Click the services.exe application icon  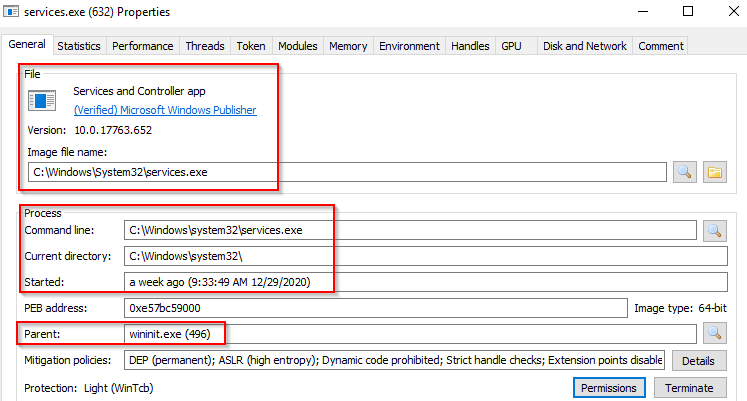[x=42, y=100]
